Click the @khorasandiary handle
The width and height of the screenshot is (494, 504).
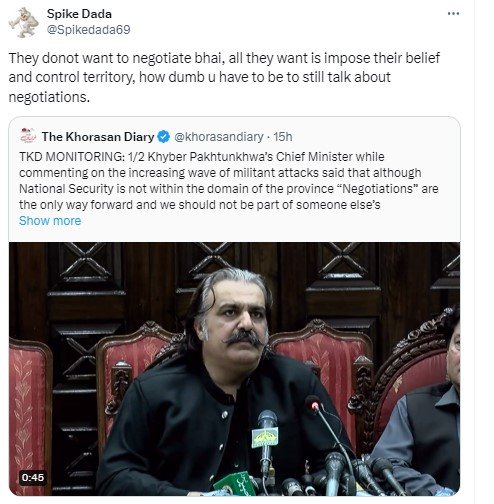219,137
